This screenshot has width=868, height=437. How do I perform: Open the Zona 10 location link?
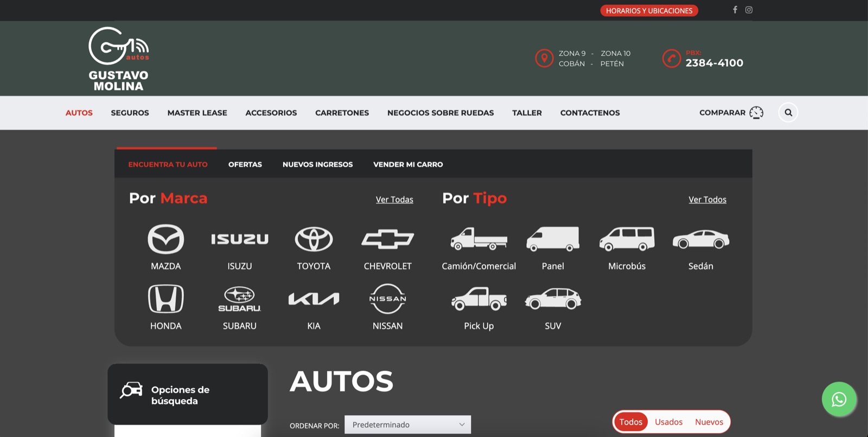pyautogui.click(x=616, y=53)
